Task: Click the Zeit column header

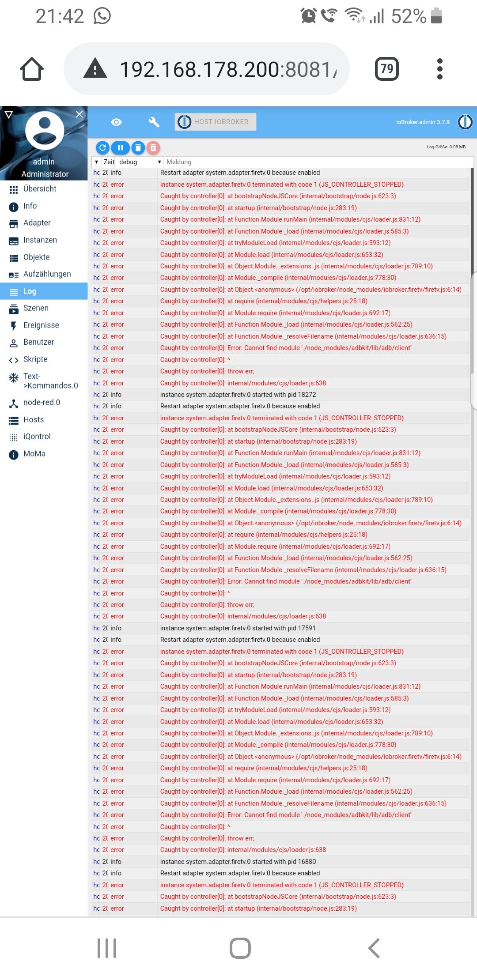Action: pos(109,162)
